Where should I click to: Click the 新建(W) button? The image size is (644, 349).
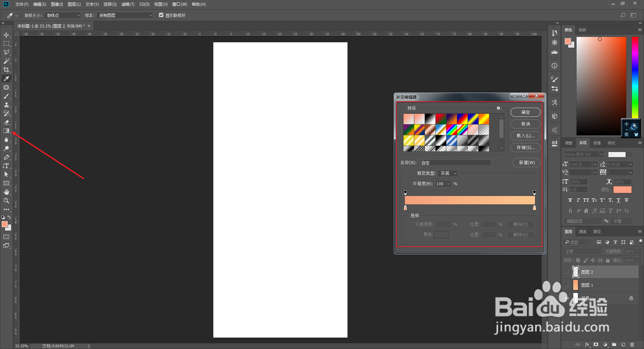click(x=527, y=163)
